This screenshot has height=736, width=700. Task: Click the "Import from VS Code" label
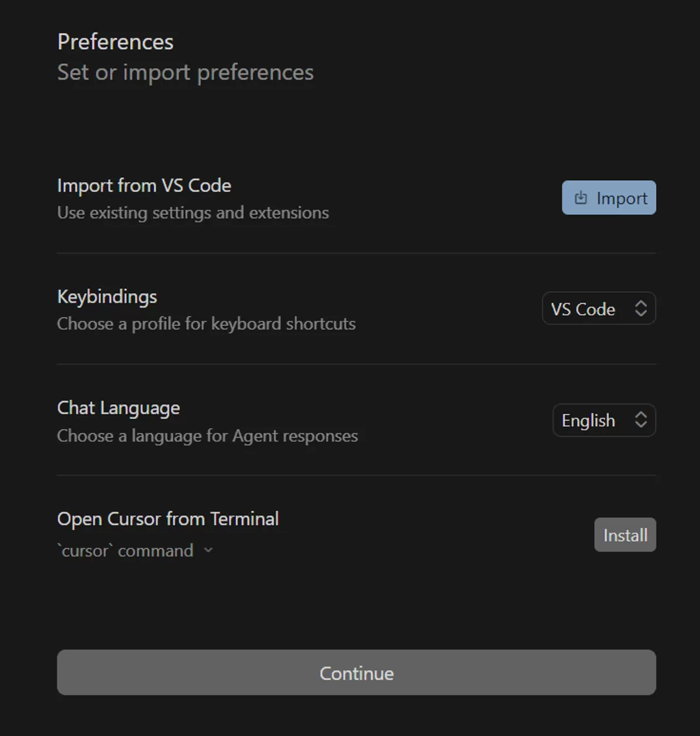(x=144, y=186)
